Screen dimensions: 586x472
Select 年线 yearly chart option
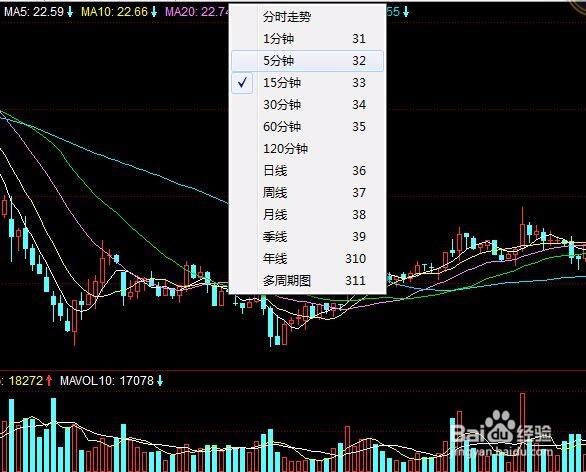pos(307,259)
